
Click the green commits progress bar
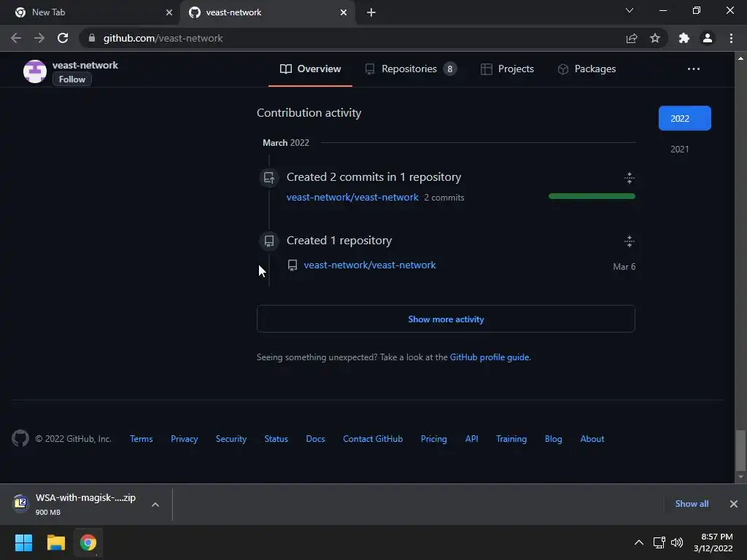click(x=592, y=196)
